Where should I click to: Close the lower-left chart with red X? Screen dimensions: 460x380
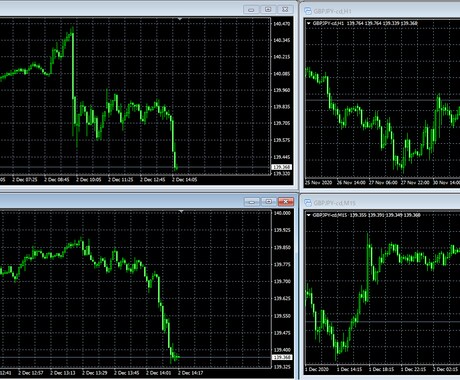(x=286, y=202)
